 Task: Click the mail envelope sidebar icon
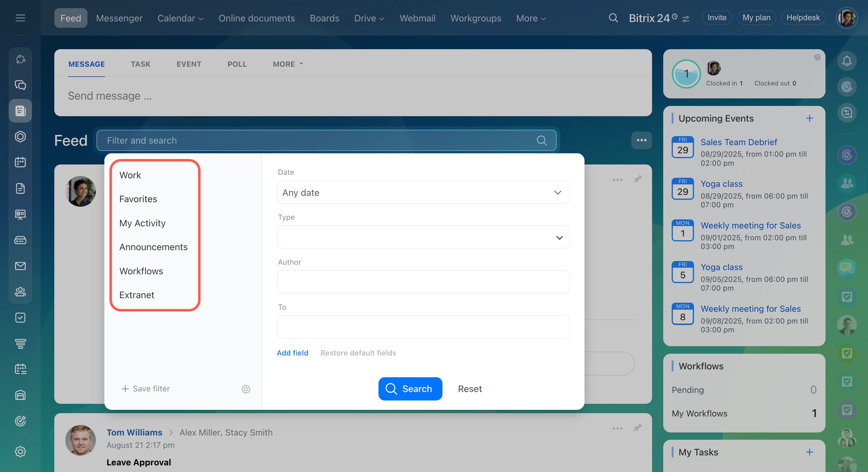[x=20, y=266]
